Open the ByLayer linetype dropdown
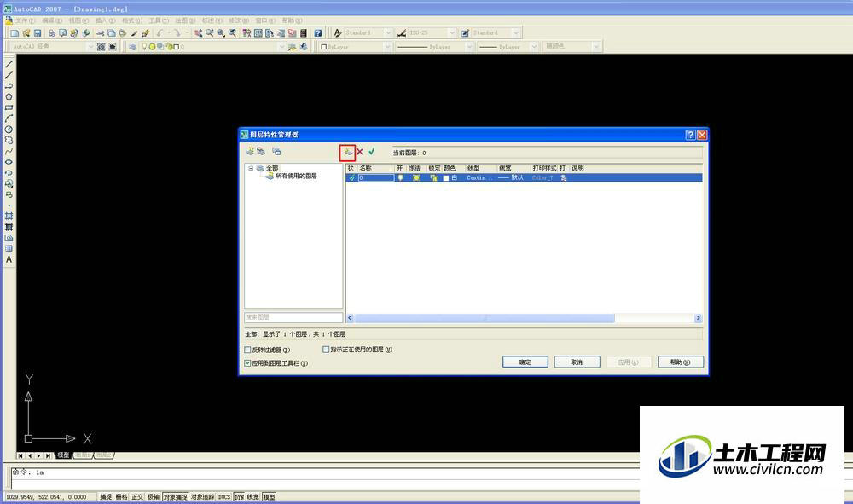 pos(469,47)
